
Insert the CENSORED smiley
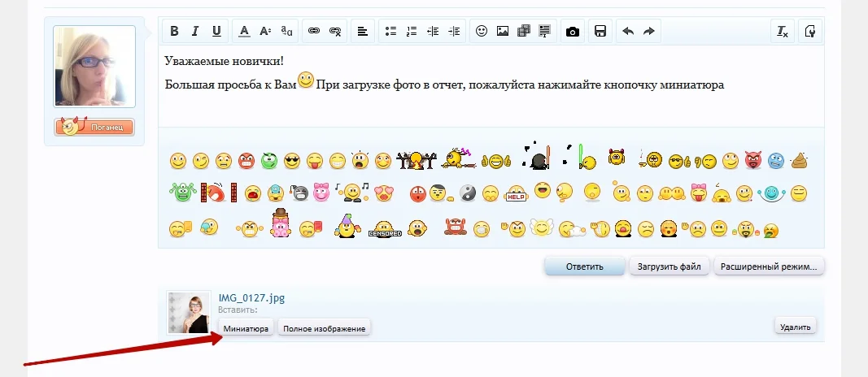(385, 228)
